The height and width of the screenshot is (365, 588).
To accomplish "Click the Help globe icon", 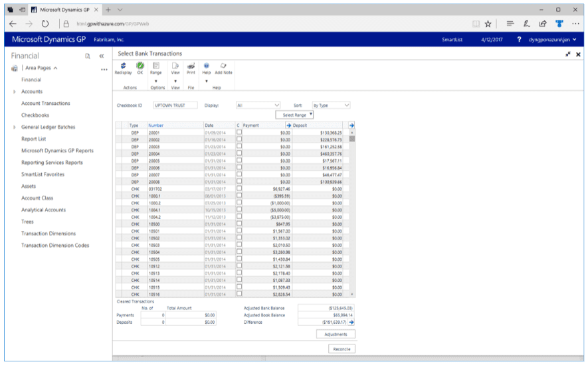I will [206, 66].
